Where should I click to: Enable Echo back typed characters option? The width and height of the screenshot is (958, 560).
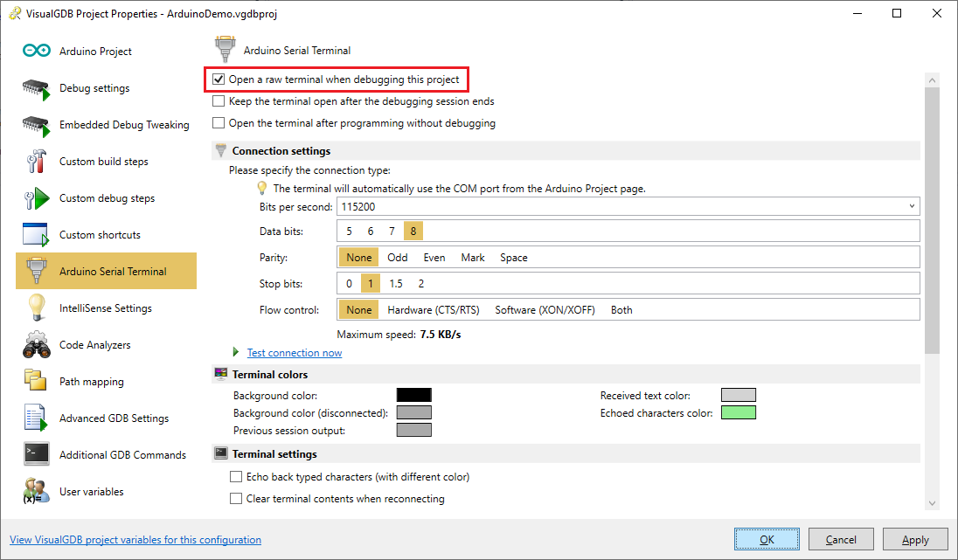236,477
